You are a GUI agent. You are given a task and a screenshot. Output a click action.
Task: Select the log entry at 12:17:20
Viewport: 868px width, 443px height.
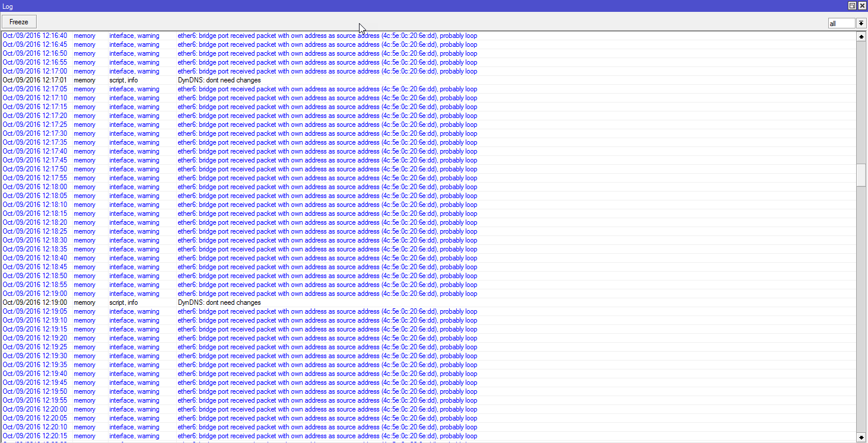(429, 116)
